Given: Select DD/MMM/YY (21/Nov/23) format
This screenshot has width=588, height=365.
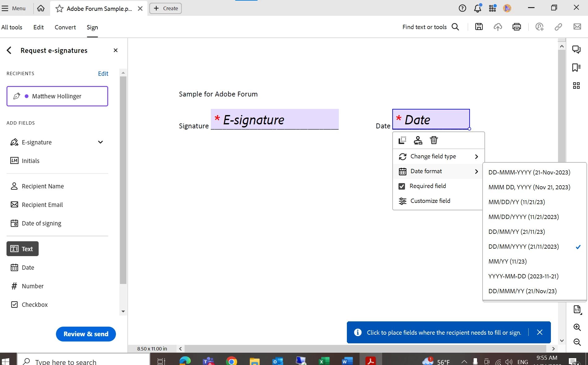Looking at the screenshot, I should 535,291.
